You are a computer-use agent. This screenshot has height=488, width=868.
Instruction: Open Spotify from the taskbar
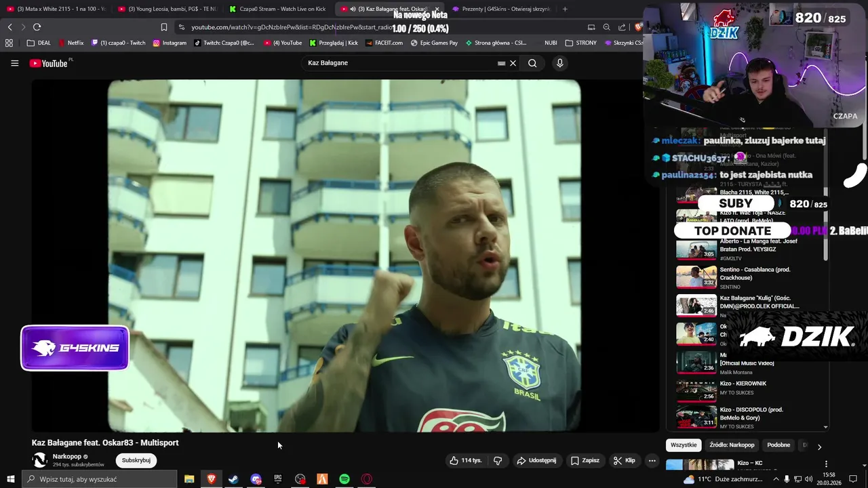point(344,479)
